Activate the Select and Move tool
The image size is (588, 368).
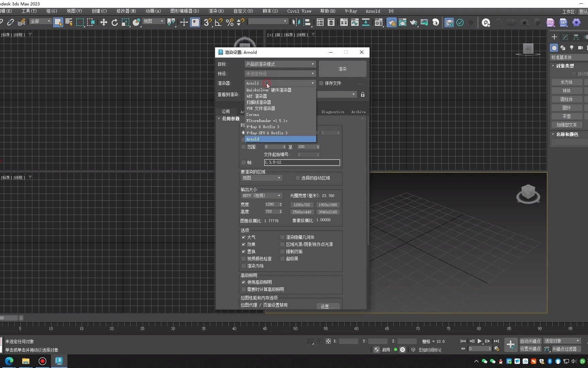[103, 22]
